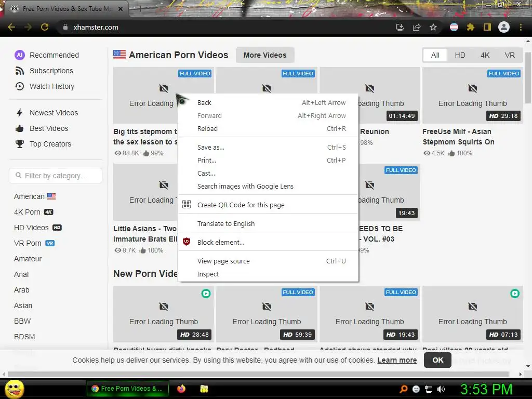Viewport: 532px width, 399px height.
Task: Select Block element... menu entry
Action: pyautogui.click(x=268, y=242)
